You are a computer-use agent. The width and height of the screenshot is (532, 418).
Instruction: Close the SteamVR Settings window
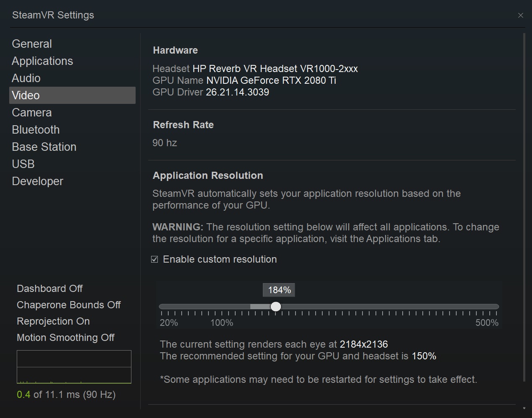[521, 15]
